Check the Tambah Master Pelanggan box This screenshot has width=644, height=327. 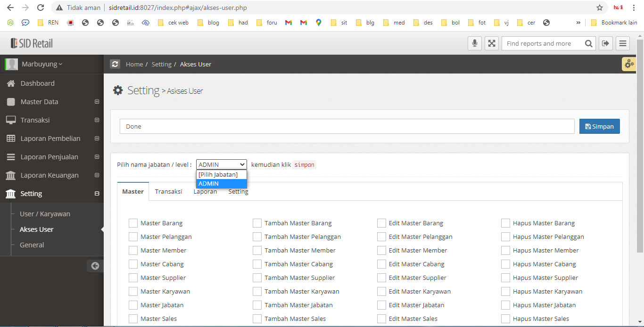pos(257,237)
